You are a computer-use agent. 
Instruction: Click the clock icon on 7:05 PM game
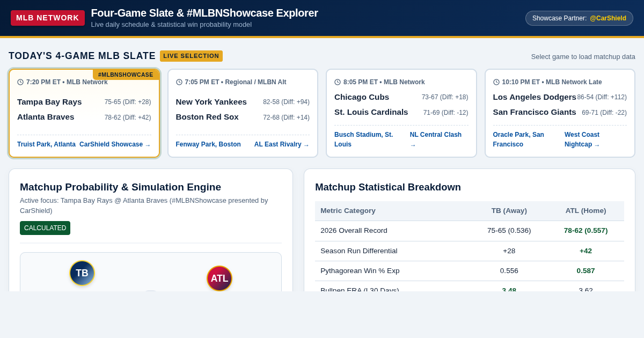(179, 82)
